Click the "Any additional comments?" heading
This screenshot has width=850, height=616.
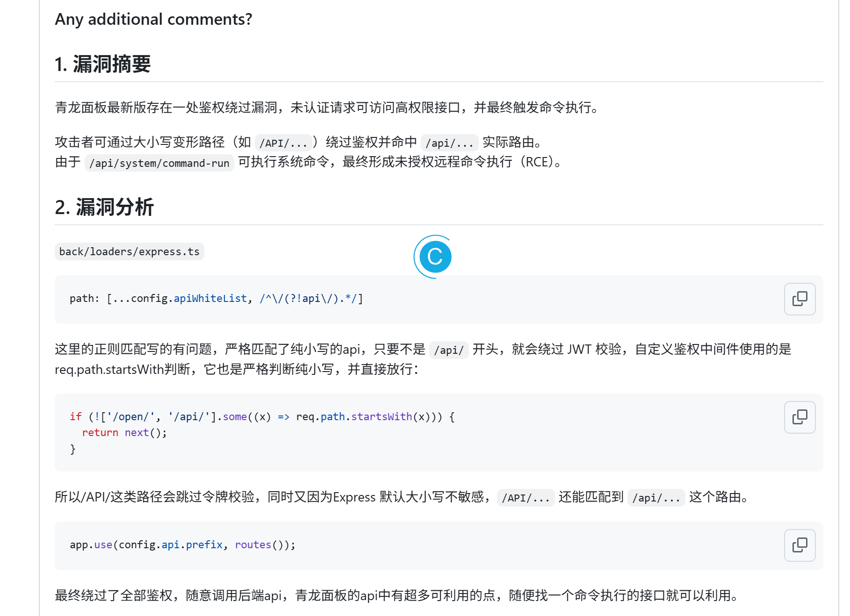(x=153, y=19)
